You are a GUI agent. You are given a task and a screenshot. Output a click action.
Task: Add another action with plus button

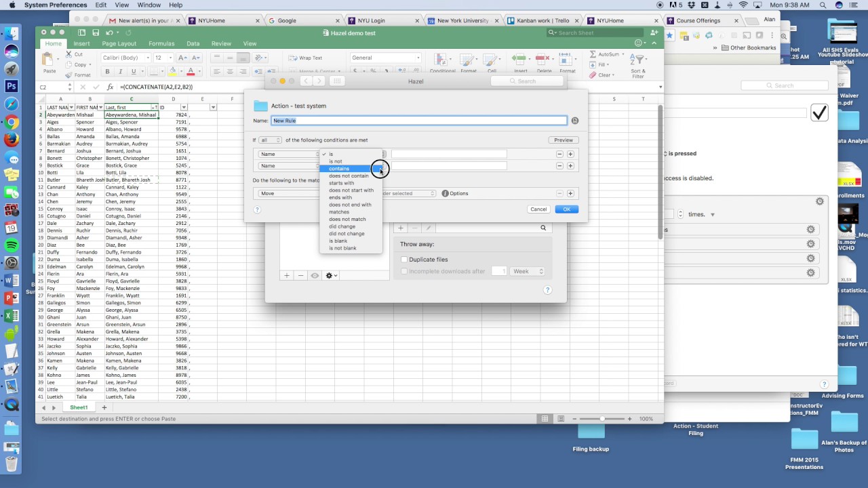tap(570, 193)
